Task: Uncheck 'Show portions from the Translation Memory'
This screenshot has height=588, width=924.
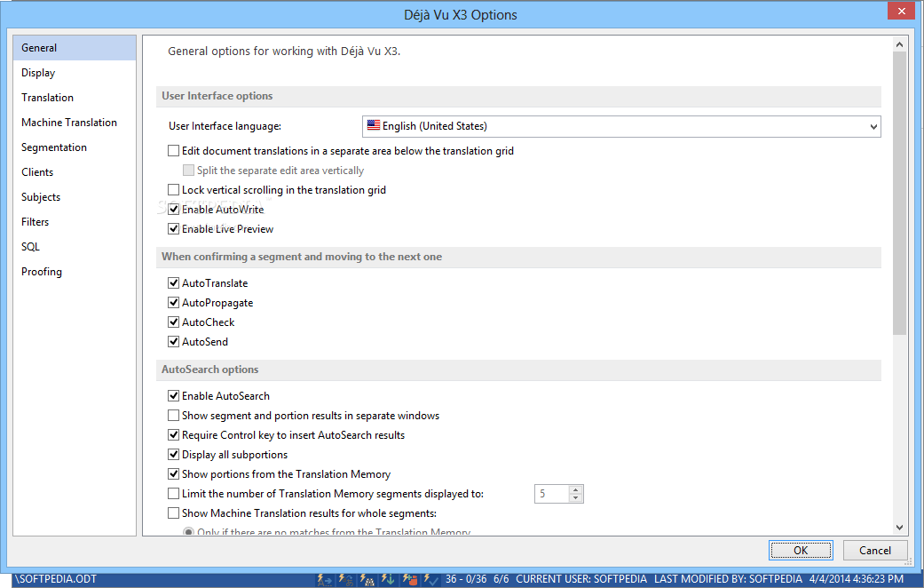Action: click(x=173, y=474)
